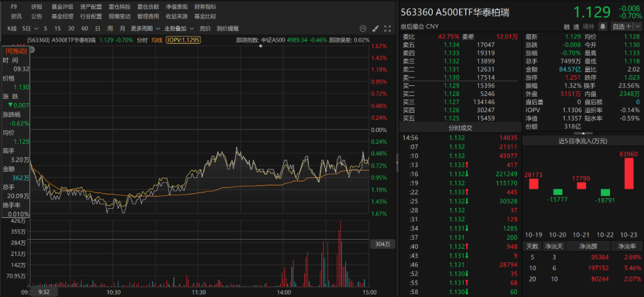Select the 60-minute period
The width and height of the screenshot is (644, 297).
[x=85, y=29]
